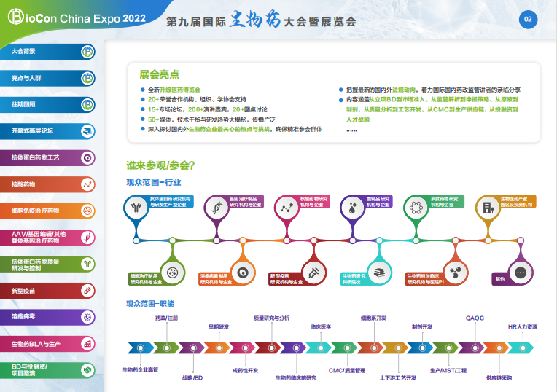Click the 生物药企业高管 timeline arrow marker
This screenshot has height=392, width=557.
[139, 348]
